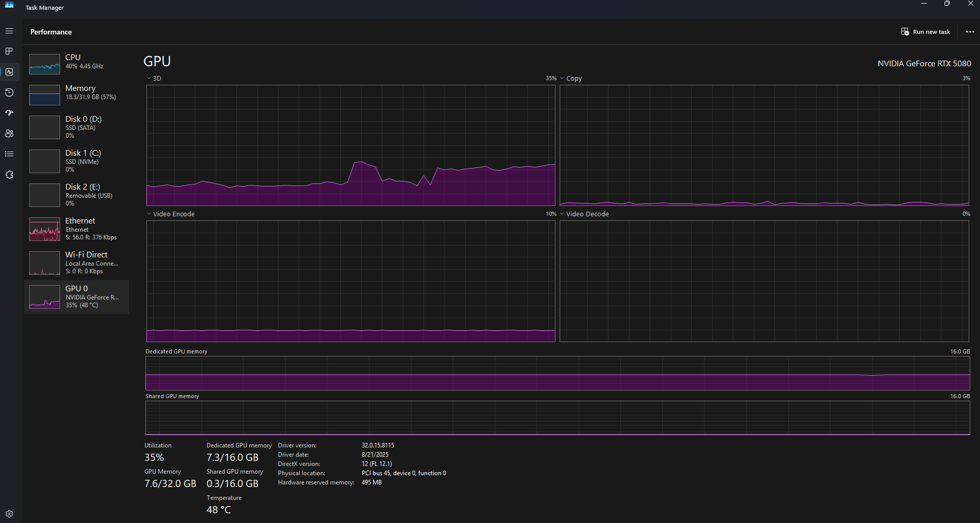Image resolution: width=980 pixels, height=523 pixels.
Task: Open Task Manager settings gear
Action: [x=9, y=514]
